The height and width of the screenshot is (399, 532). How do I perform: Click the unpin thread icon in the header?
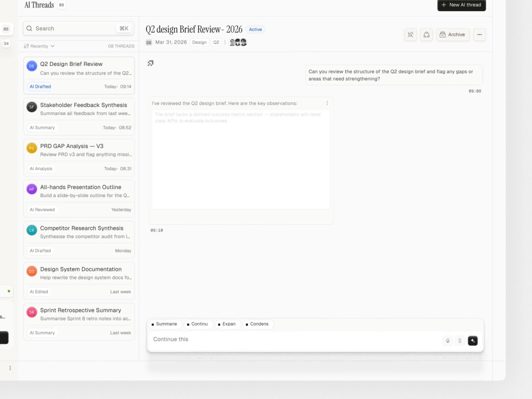pos(410,35)
